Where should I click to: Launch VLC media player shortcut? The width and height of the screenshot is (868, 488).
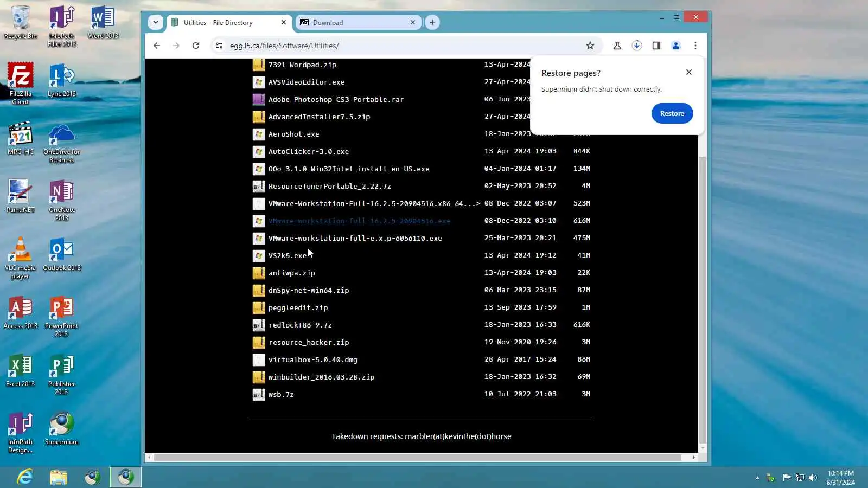coord(21,258)
